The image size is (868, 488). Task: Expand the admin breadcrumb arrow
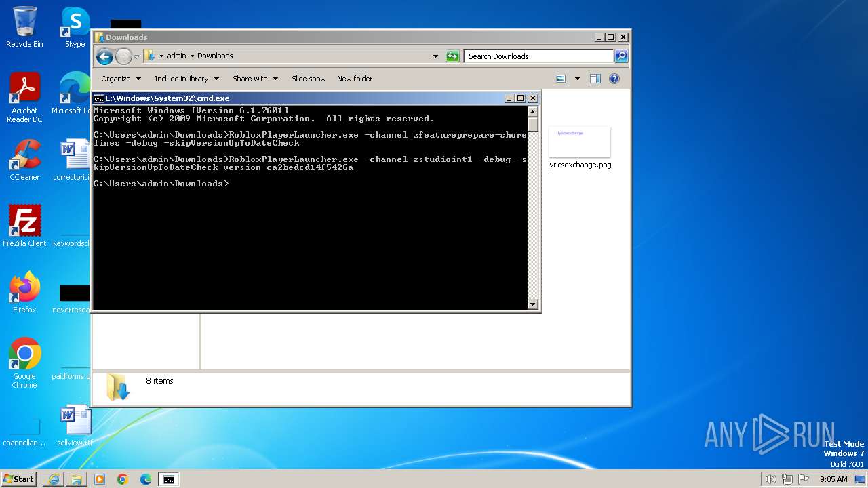(x=192, y=56)
